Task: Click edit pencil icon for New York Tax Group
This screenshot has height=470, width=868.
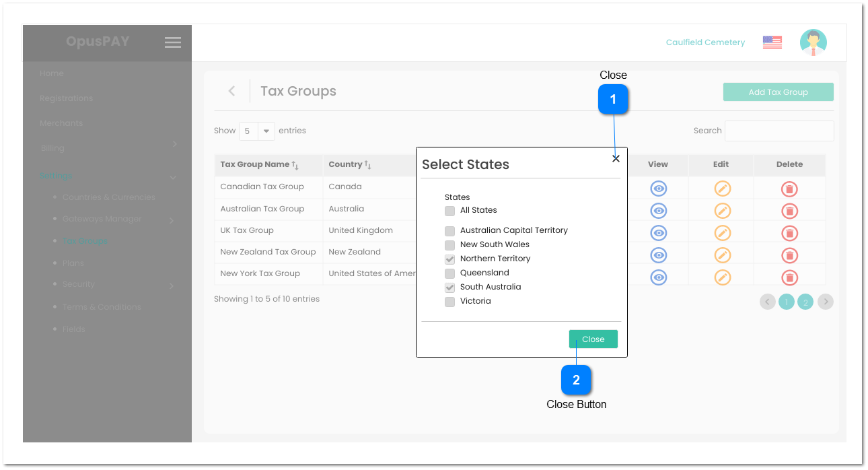Action: [x=722, y=277]
